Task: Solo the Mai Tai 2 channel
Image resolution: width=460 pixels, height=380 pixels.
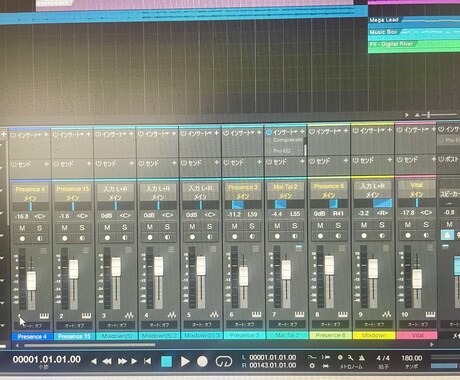Action: 295,226
